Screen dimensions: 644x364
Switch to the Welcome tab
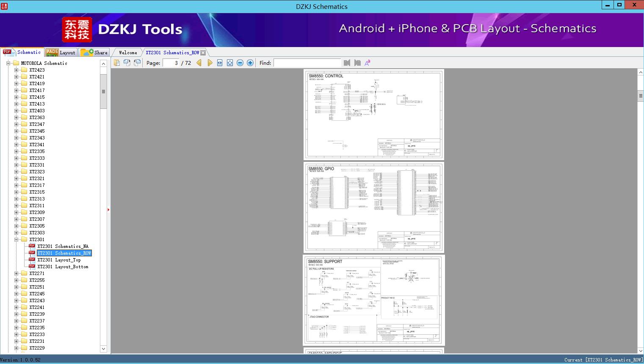click(x=128, y=53)
